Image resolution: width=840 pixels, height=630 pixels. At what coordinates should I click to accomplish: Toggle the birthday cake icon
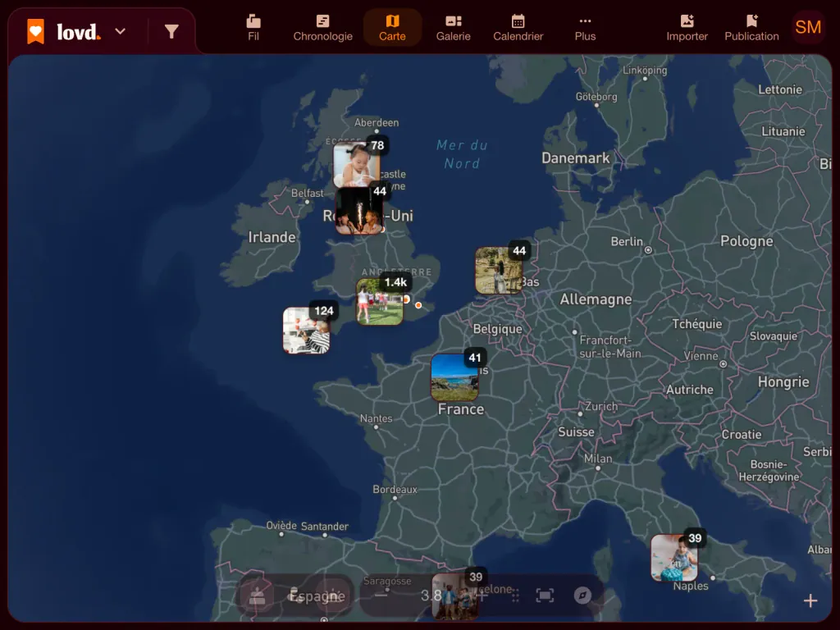coord(257,596)
